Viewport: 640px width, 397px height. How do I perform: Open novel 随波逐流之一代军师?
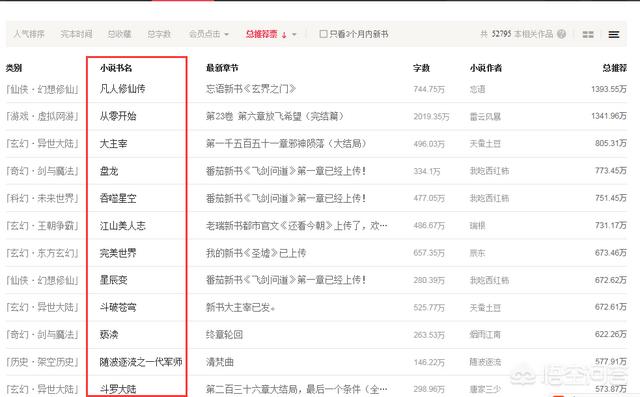tap(141, 362)
